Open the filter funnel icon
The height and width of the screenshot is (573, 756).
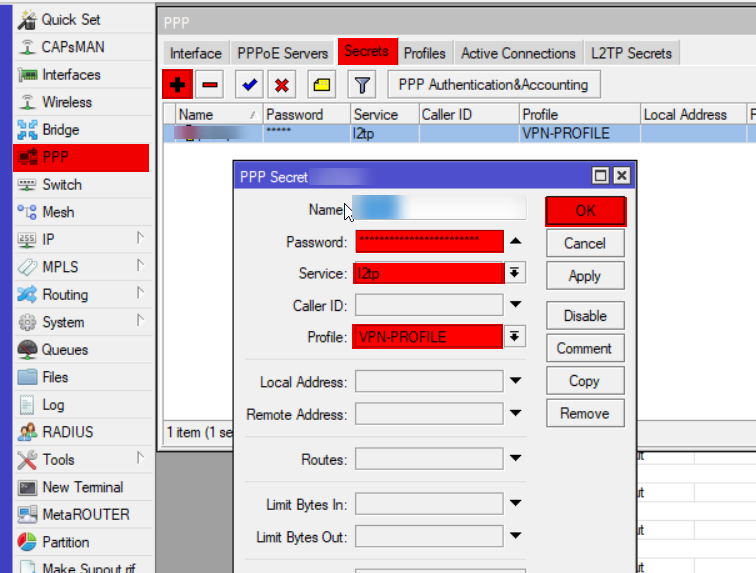point(363,85)
